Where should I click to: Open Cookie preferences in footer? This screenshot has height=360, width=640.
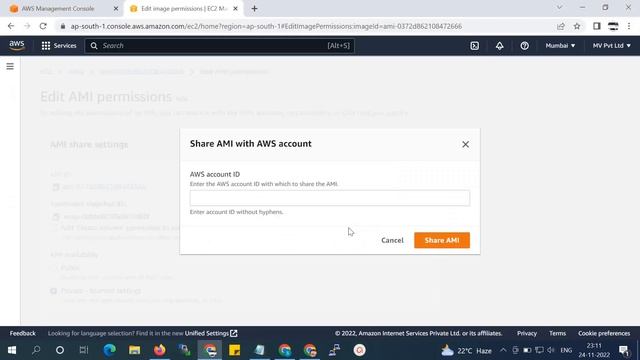click(604, 333)
